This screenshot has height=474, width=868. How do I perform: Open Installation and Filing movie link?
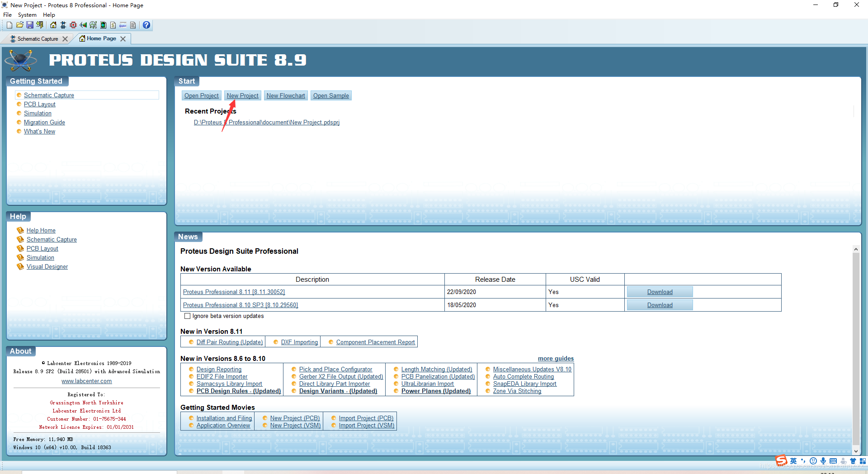224,418
